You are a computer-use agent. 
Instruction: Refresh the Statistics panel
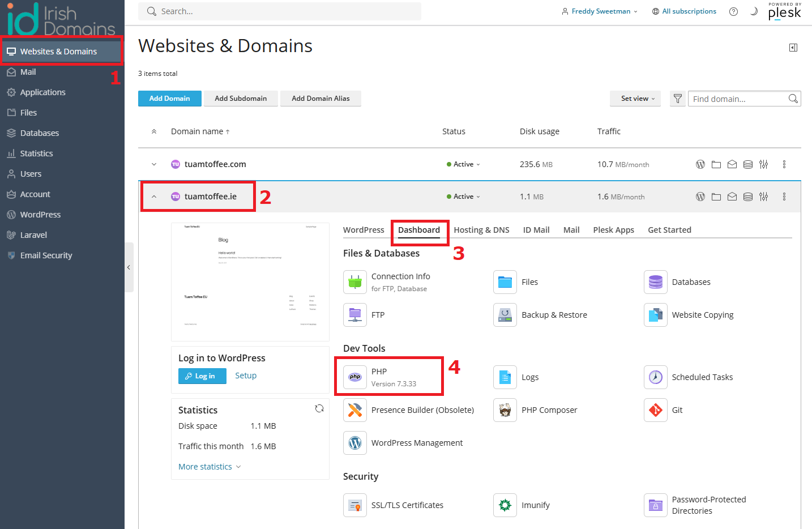[319, 408]
